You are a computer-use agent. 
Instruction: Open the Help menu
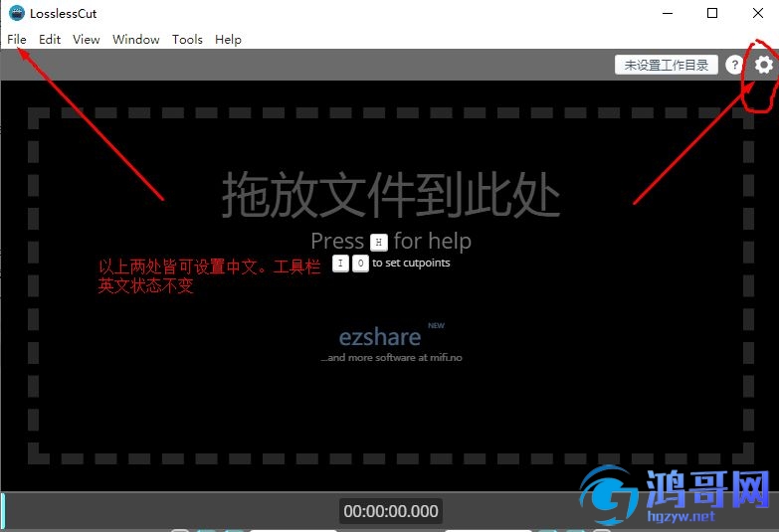(x=228, y=39)
